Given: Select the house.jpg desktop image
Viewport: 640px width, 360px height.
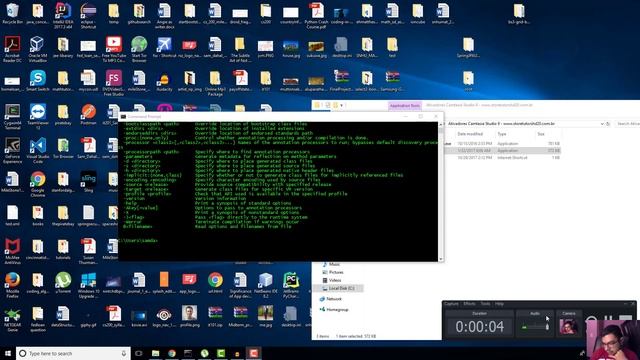Looking at the screenshot, I should coord(291,49).
